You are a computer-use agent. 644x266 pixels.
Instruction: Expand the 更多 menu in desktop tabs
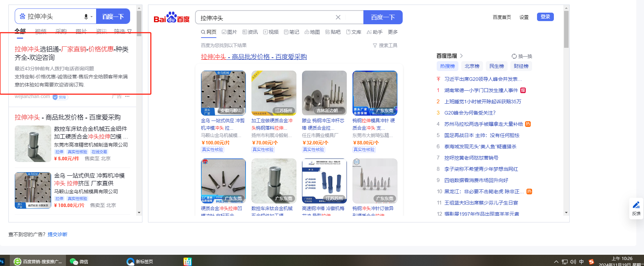[393, 32]
